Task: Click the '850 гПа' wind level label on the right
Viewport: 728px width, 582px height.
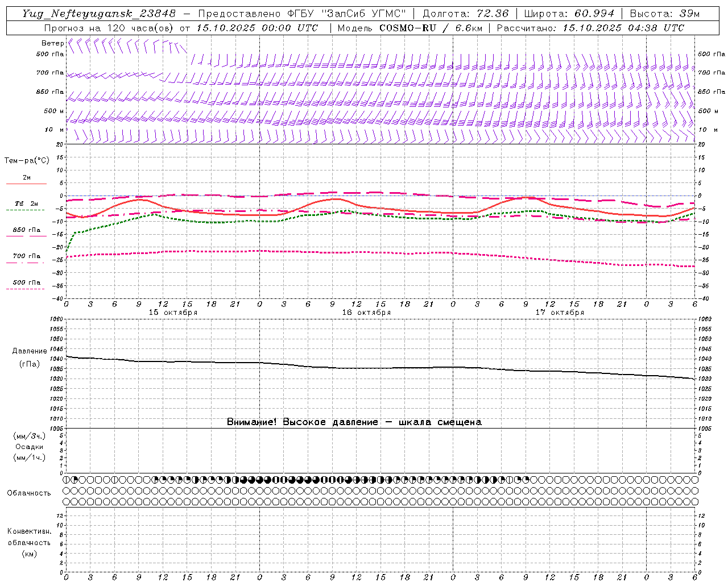Action: tap(712, 92)
